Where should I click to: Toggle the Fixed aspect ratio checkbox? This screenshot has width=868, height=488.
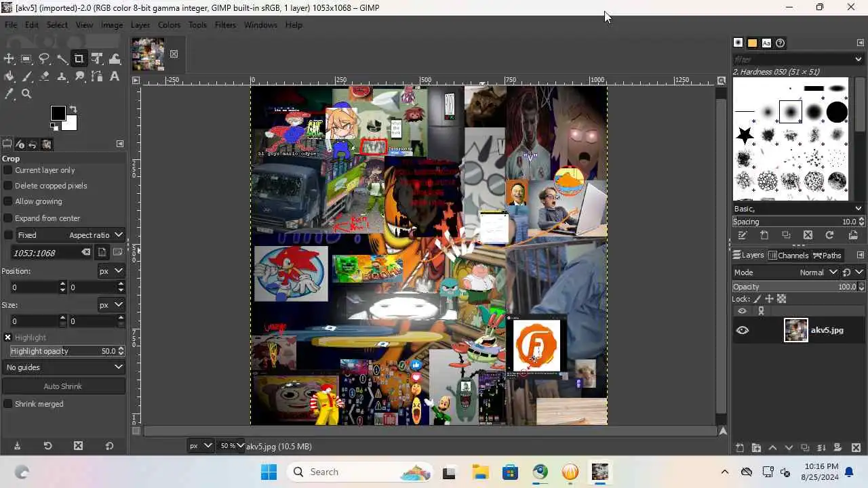8,235
